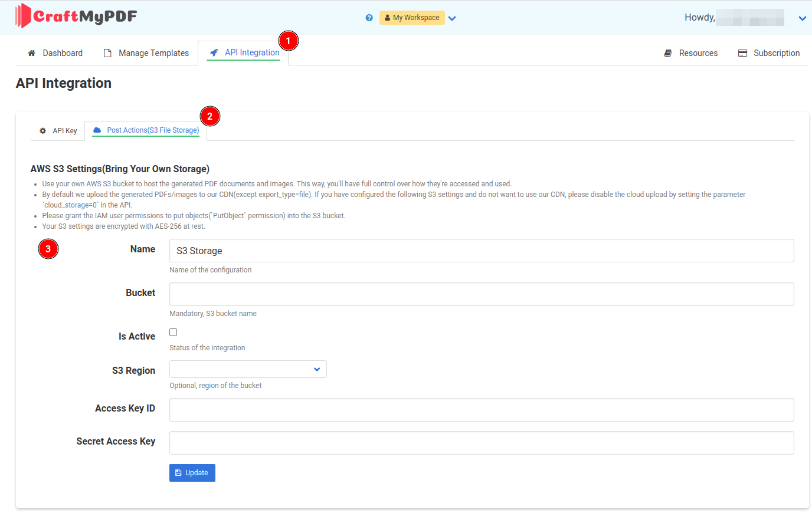Click the Manage Templates file icon
The height and width of the screenshot is (523, 812).
click(x=107, y=53)
